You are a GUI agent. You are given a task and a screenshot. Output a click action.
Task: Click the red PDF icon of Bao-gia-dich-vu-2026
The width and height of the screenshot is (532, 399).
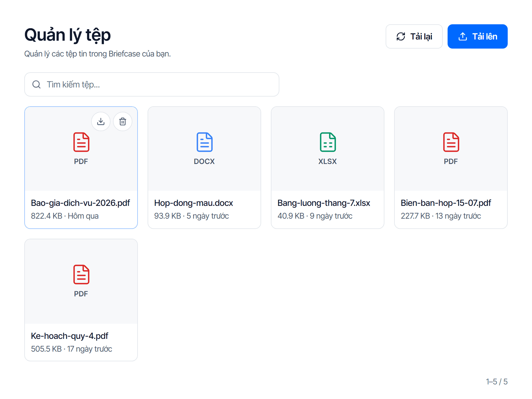pyautogui.click(x=81, y=142)
